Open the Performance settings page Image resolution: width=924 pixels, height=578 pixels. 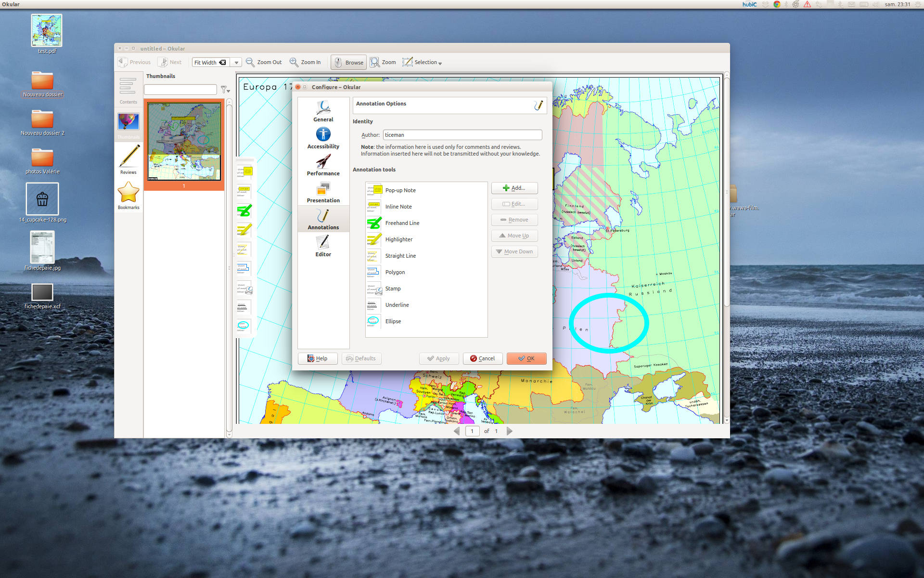[x=323, y=165]
